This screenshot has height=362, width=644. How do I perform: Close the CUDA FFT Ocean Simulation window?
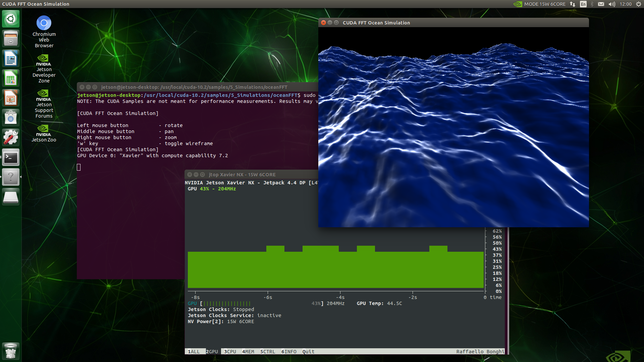(x=323, y=22)
